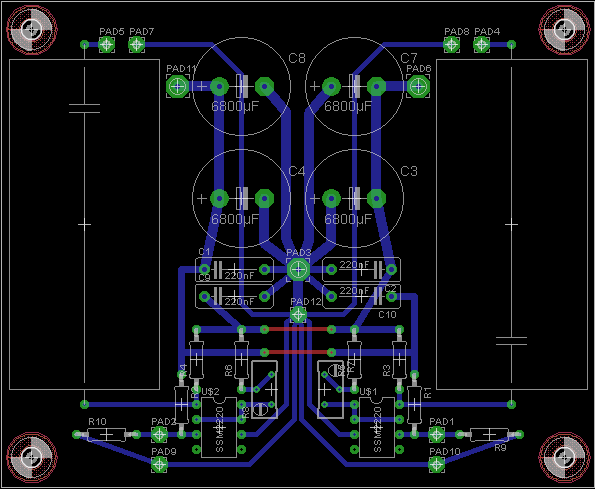
Task: Select the via left of PAD5
Action: (x=85, y=45)
